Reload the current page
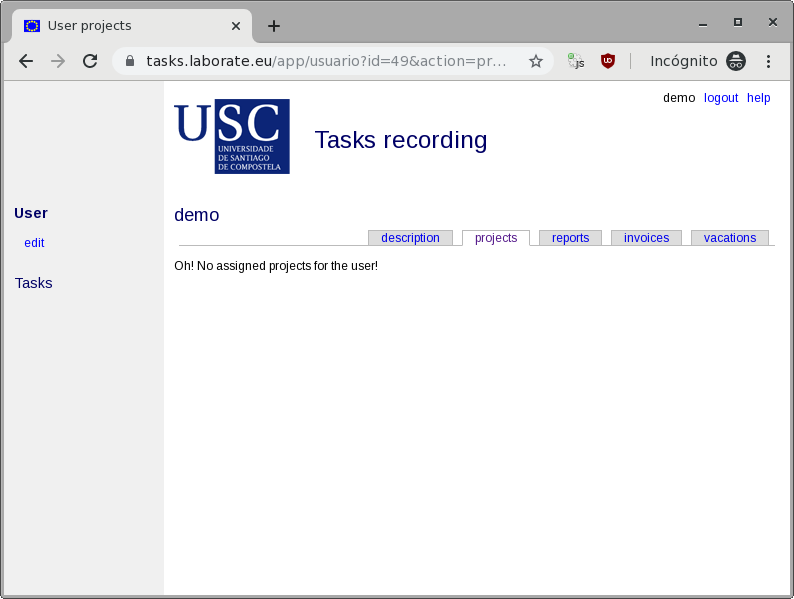The image size is (794, 599). pyautogui.click(x=90, y=61)
